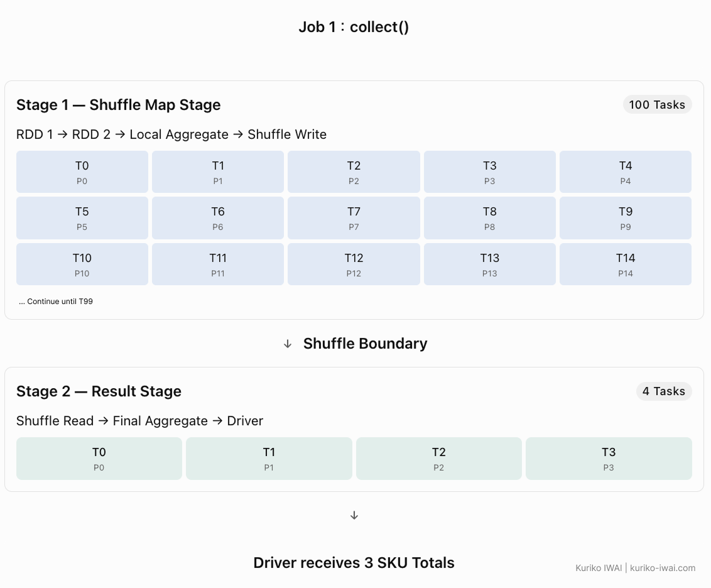Select Stage 2 task T0 P0 tile
The width and height of the screenshot is (711, 588).
click(x=99, y=459)
